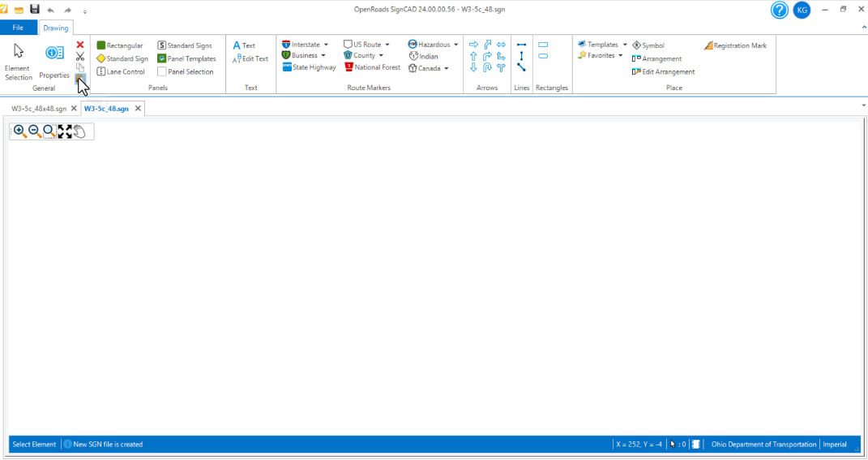Insert the U-turn arrow

pos(487,67)
